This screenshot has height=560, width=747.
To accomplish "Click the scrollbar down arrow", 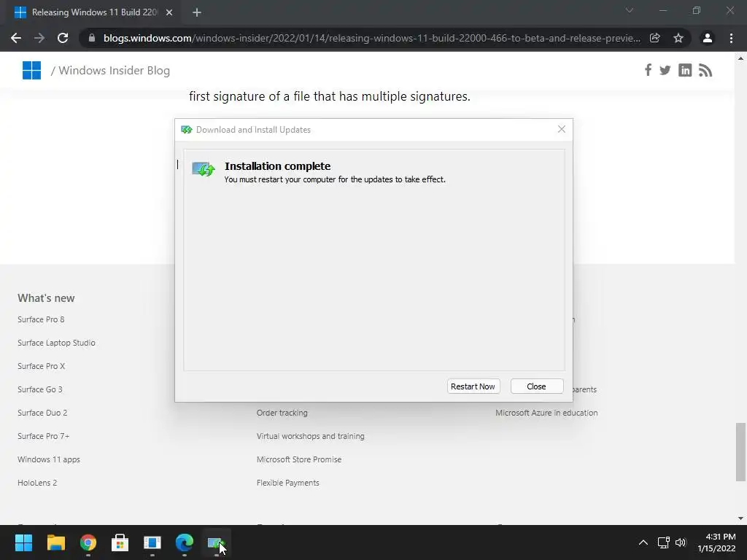I will (x=740, y=518).
